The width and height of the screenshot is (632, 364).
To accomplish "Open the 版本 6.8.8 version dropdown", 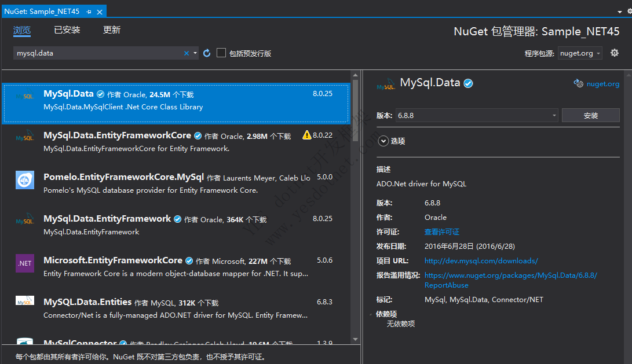I will [x=477, y=116].
